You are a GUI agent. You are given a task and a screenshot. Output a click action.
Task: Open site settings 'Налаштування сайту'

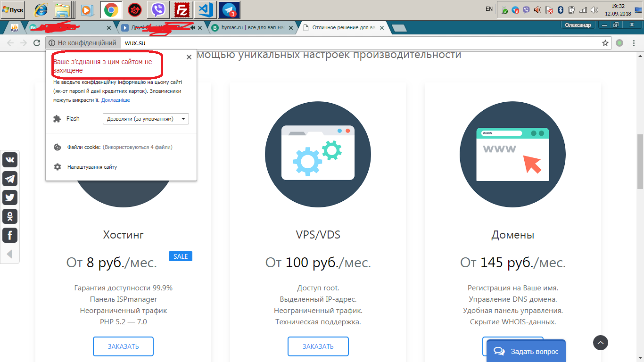(92, 167)
